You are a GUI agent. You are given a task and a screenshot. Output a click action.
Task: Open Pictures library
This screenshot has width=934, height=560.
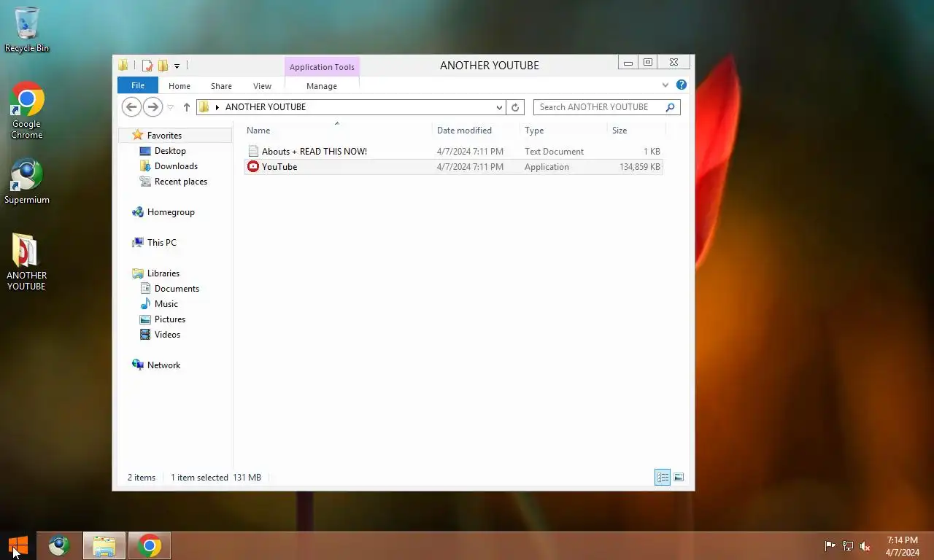click(x=169, y=319)
